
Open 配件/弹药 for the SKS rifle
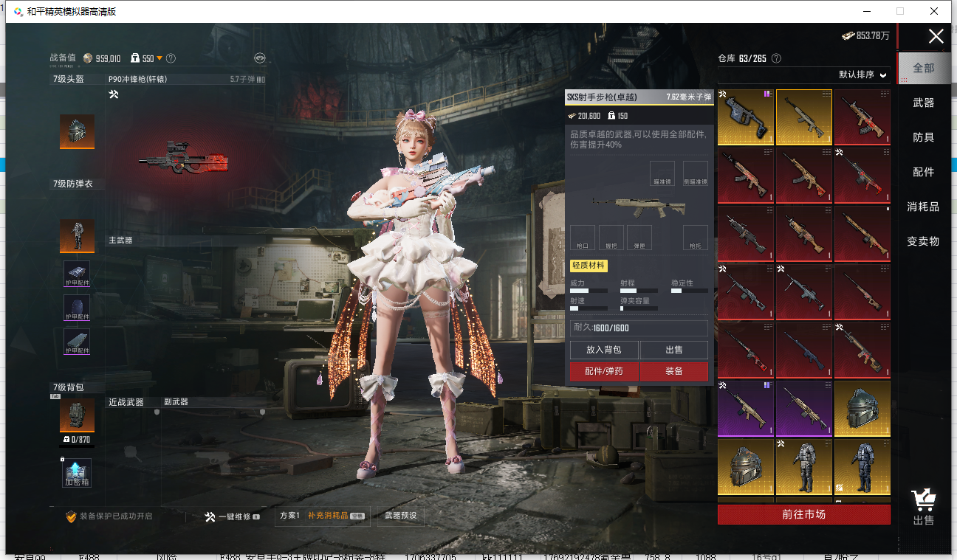(604, 371)
